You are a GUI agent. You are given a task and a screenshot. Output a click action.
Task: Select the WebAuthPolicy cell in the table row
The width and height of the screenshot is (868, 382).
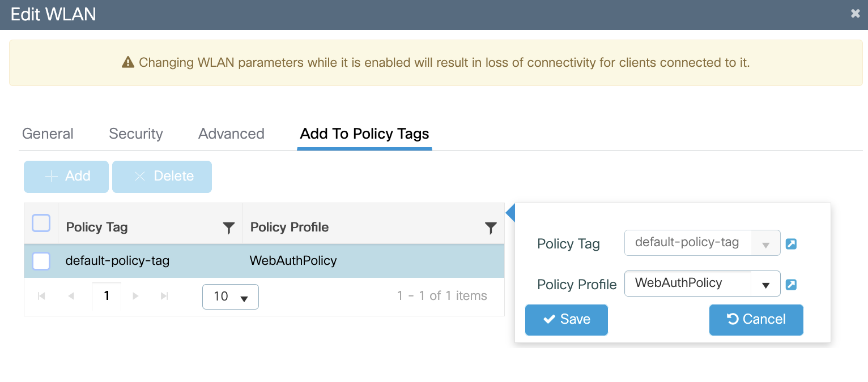click(x=293, y=261)
